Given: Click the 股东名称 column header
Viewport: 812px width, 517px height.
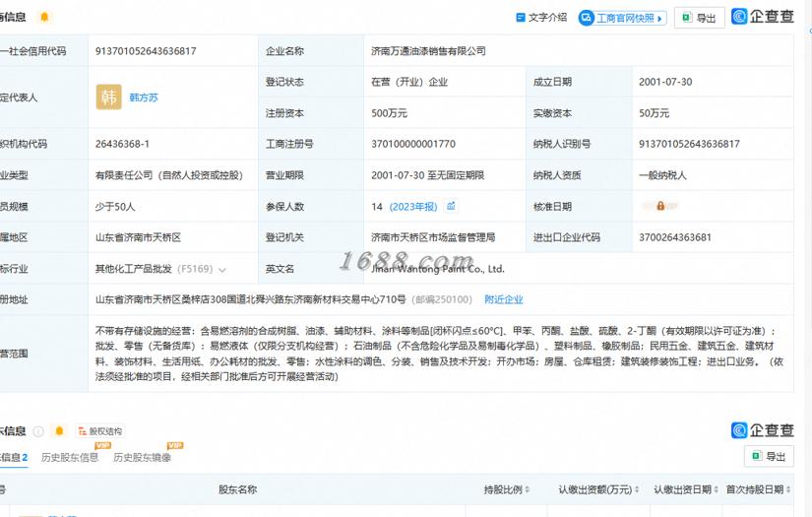Looking at the screenshot, I should click(238, 489).
